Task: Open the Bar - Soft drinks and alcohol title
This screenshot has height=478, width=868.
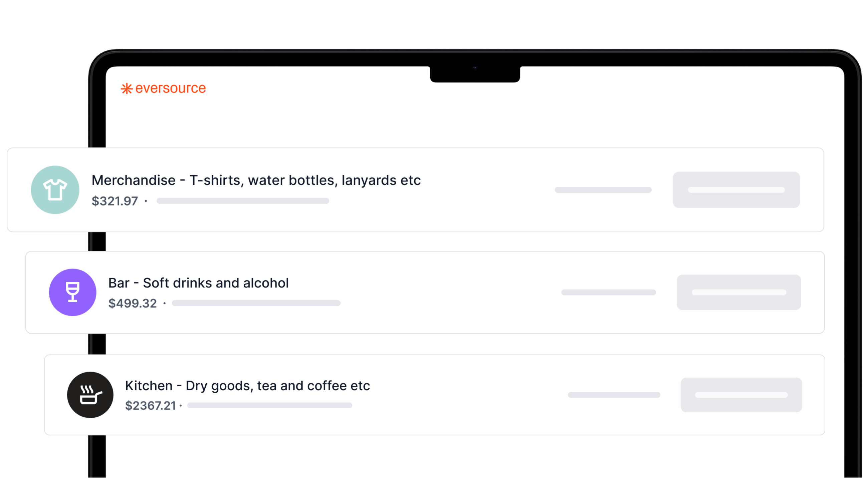Action: pos(198,283)
